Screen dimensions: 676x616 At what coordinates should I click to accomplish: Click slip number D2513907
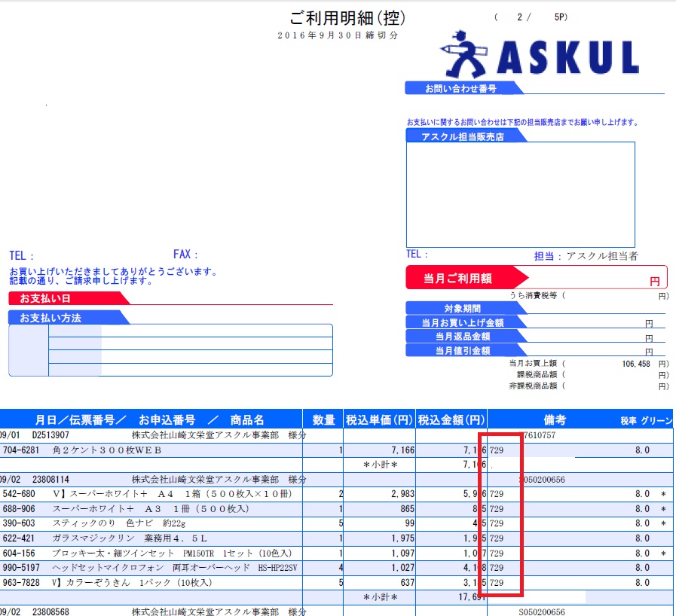pos(50,435)
